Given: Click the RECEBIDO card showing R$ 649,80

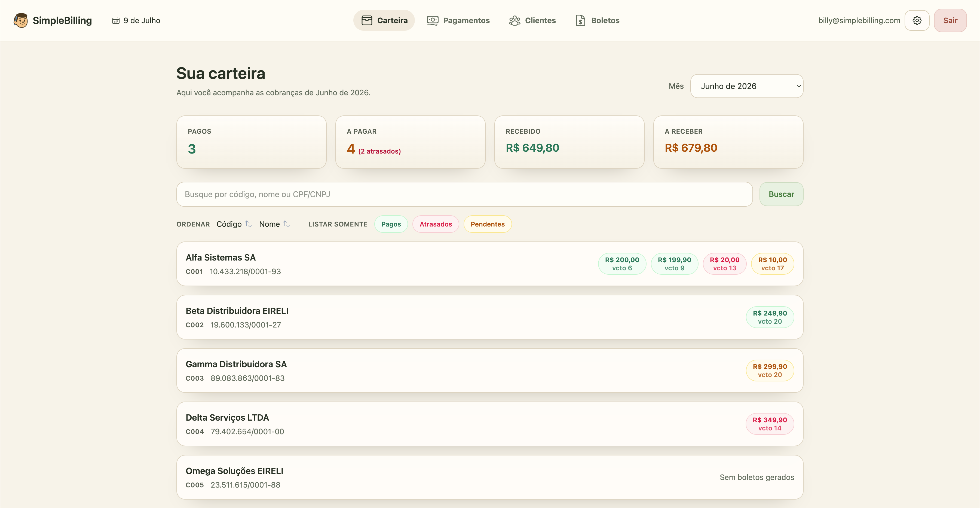Looking at the screenshot, I should [x=569, y=142].
